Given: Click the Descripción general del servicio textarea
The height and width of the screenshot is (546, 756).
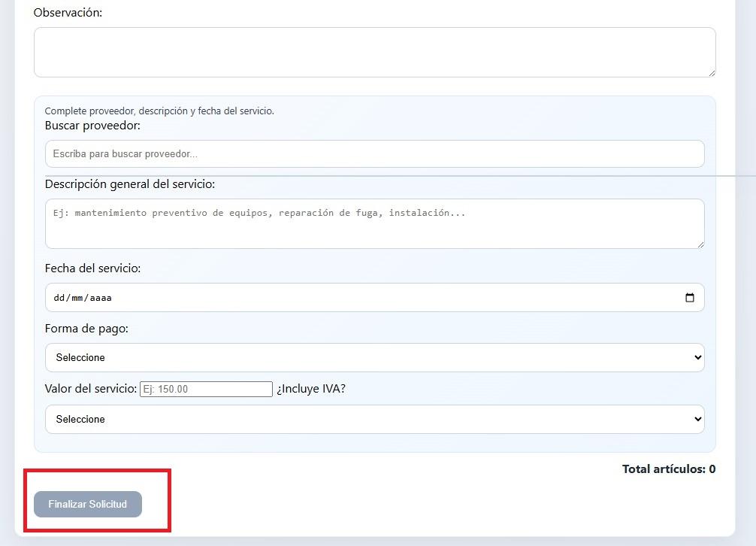Looking at the screenshot, I should 375,224.
